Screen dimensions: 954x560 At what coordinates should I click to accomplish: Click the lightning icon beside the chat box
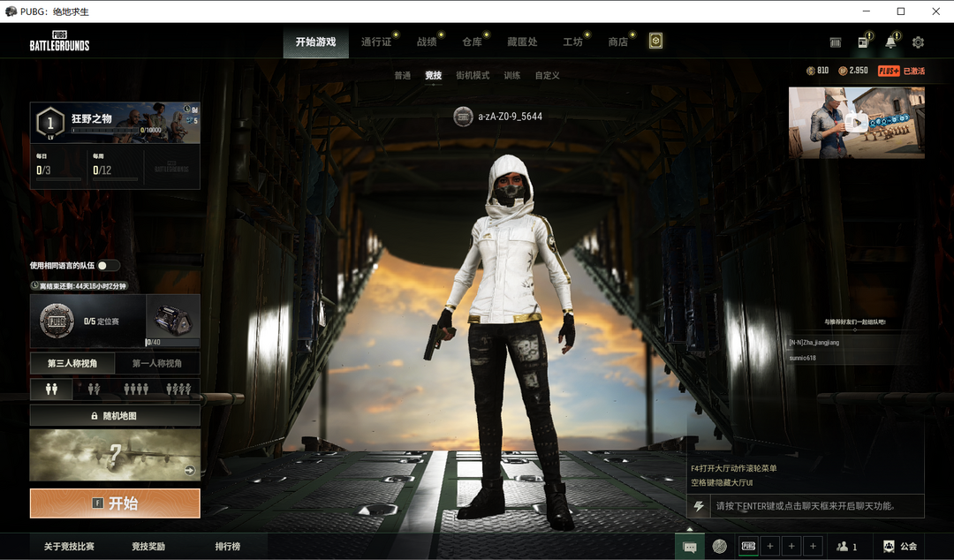pyautogui.click(x=699, y=506)
